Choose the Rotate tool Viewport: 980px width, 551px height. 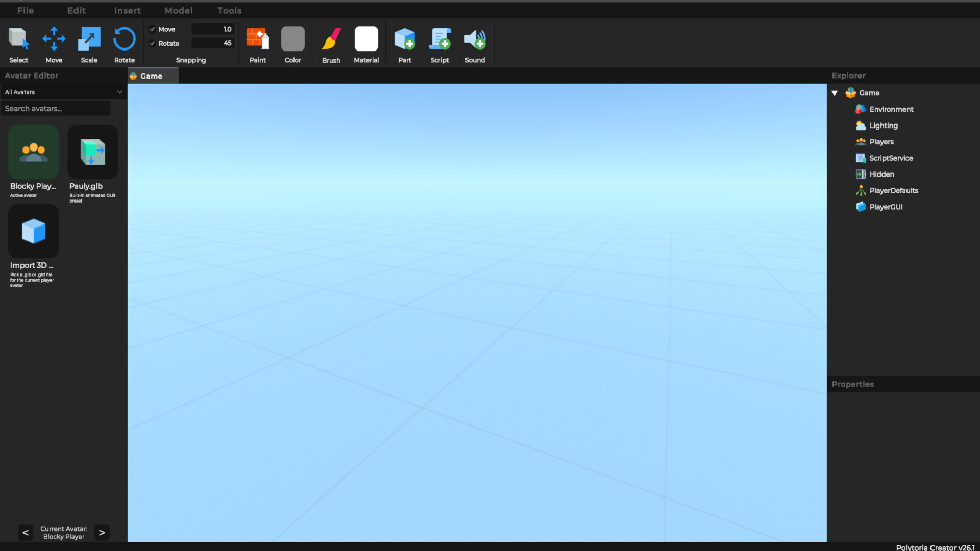(x=124, y=39)
